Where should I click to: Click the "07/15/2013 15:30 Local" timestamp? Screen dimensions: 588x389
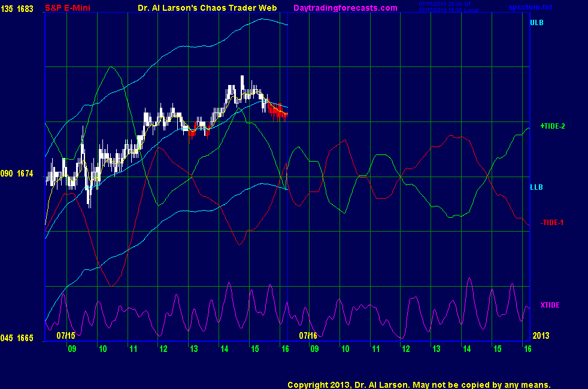448,10
